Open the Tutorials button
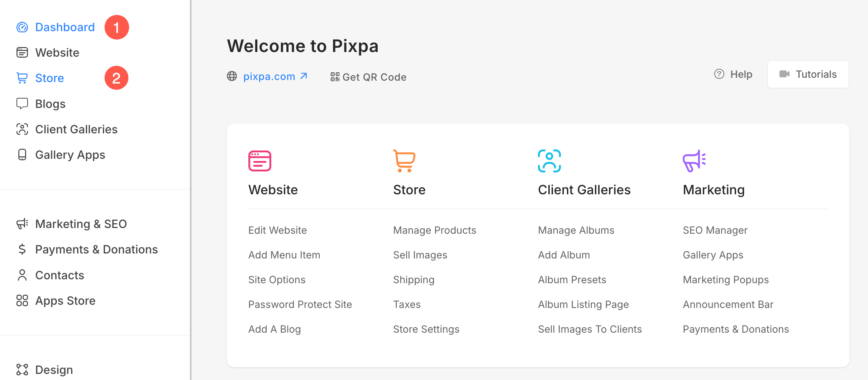This screenshot has width=868, height=380. [808, 74]
